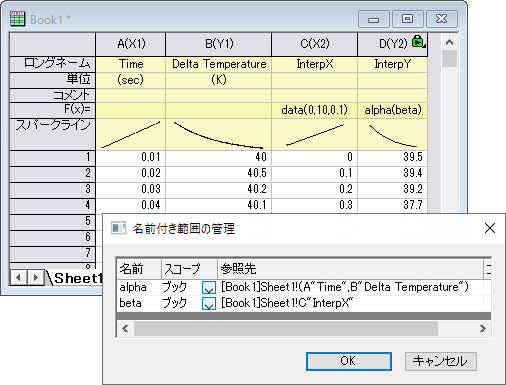
Task: Click cell with value 37.7
Action: [x=393, y=205]
